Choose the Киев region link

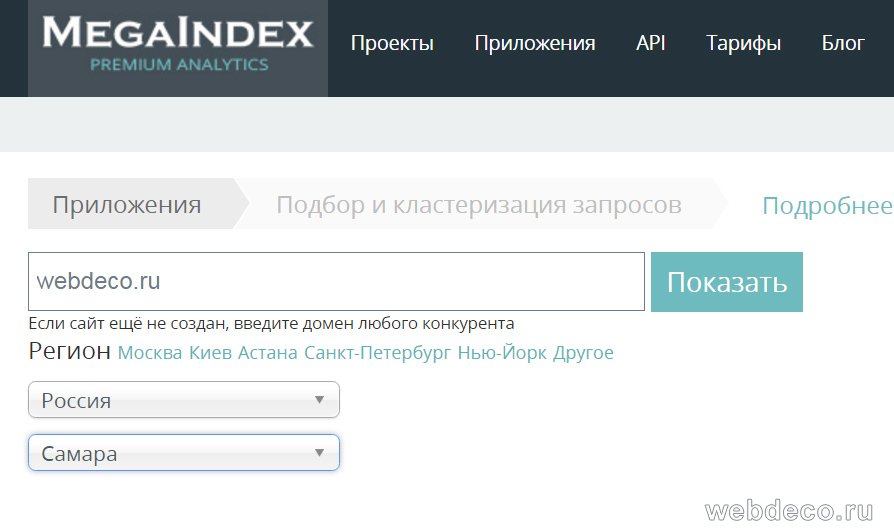click(210, 353)
